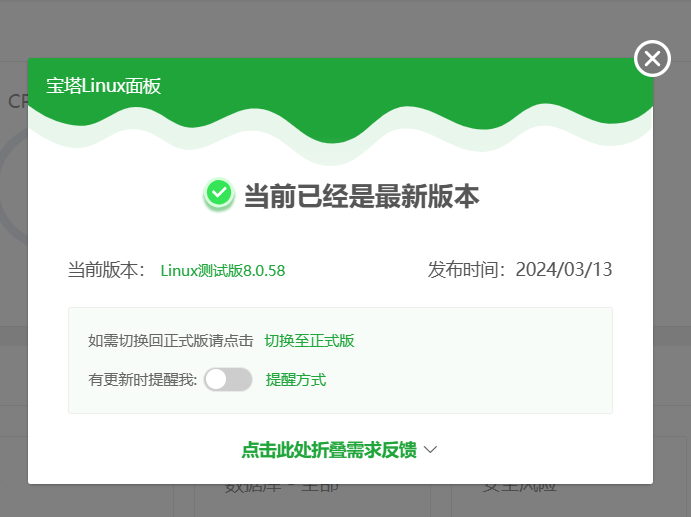
Task: Collapse the 点击此处折叠需求反馈 section
Action: [329, 450]
